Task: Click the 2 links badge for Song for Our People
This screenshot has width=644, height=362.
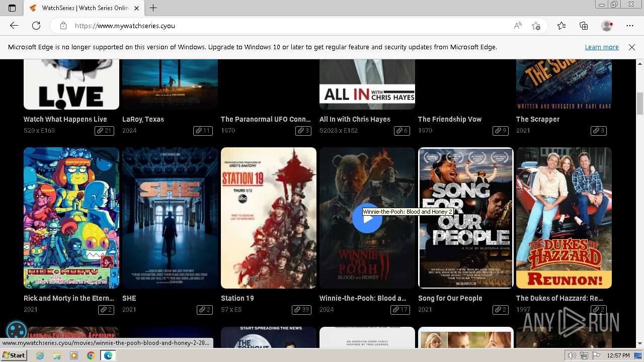Action: (x=501, y=310)
